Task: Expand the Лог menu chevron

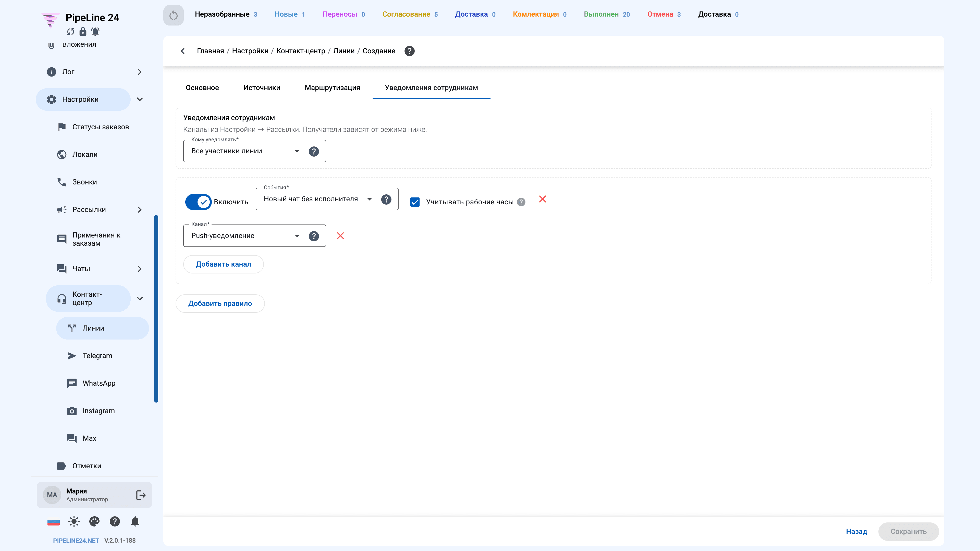Action: [140, 72]
